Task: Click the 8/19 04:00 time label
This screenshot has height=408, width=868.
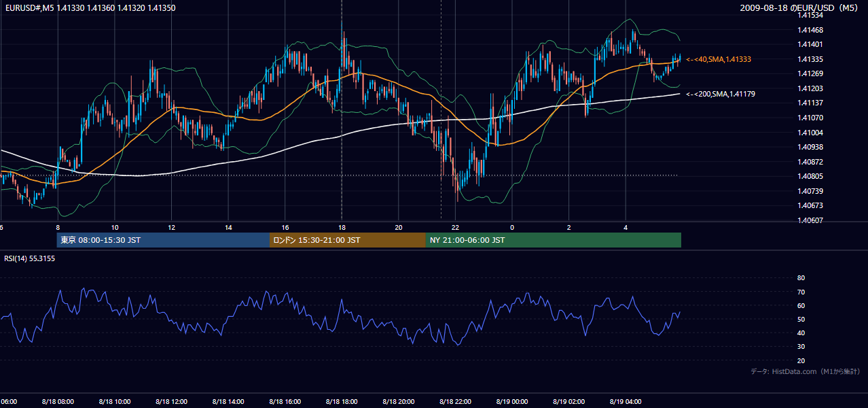Action: [x=626, y=401]
